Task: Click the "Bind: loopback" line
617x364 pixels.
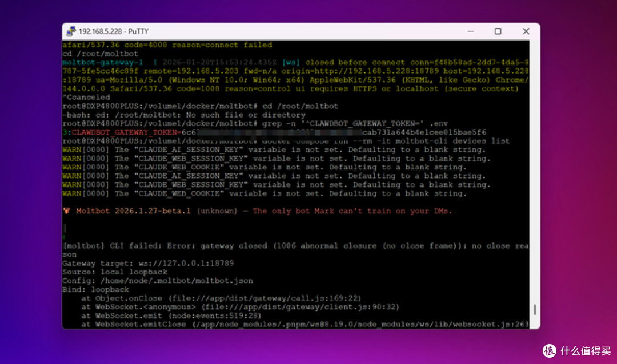Action: pyautogui.click(x=95, y=289)
